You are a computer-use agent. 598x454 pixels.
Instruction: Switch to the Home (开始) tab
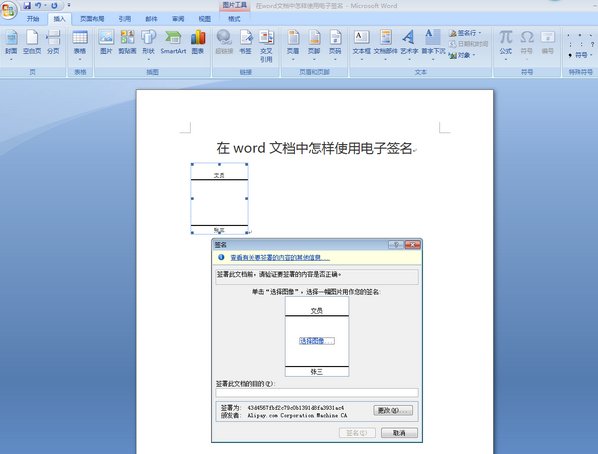click(x=33, y=19)
